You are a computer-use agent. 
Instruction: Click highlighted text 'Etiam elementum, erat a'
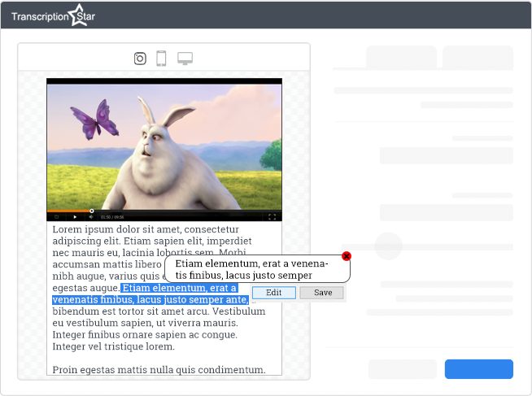(x=180, y=288)
